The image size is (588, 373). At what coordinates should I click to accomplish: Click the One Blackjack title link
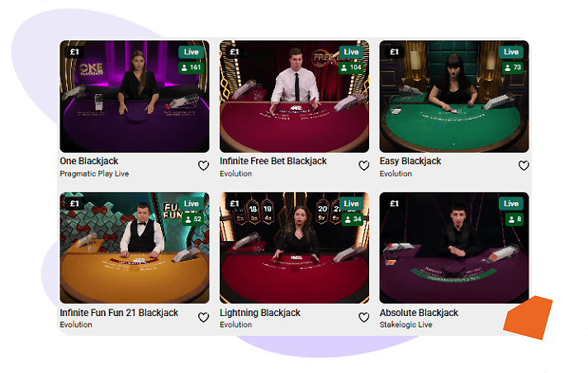point(89,161)
